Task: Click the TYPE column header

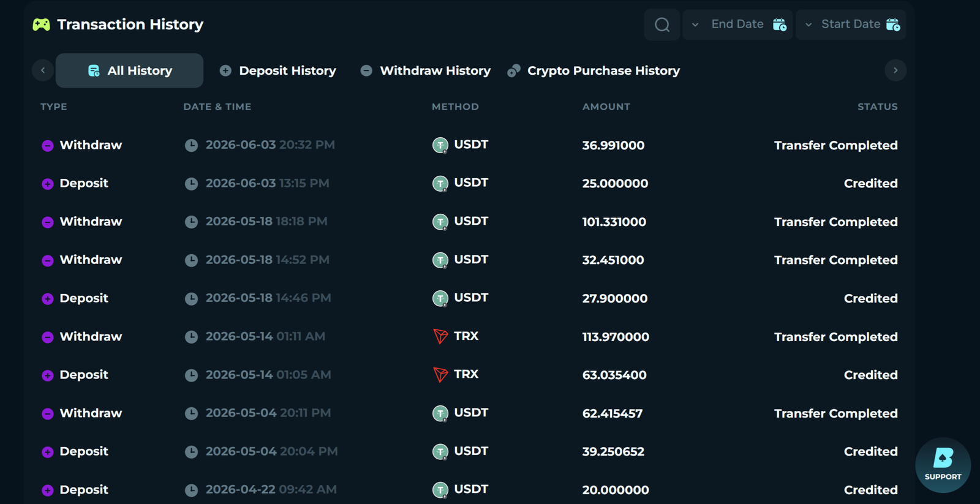Action: pyautogui.click(x=54, y=107)
